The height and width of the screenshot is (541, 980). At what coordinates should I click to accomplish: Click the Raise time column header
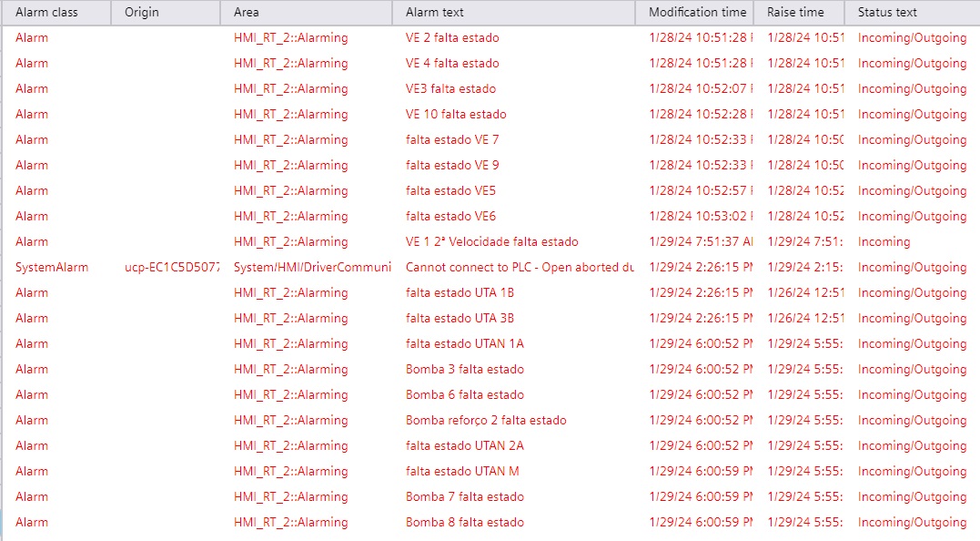coord(799,13)
